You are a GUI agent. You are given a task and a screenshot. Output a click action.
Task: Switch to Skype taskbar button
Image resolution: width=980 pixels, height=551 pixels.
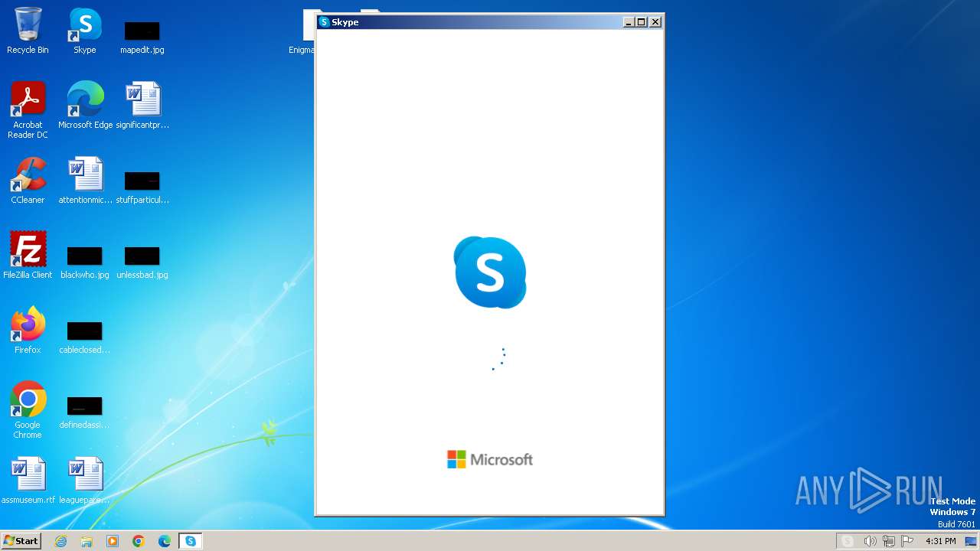(x=191, y=541)
